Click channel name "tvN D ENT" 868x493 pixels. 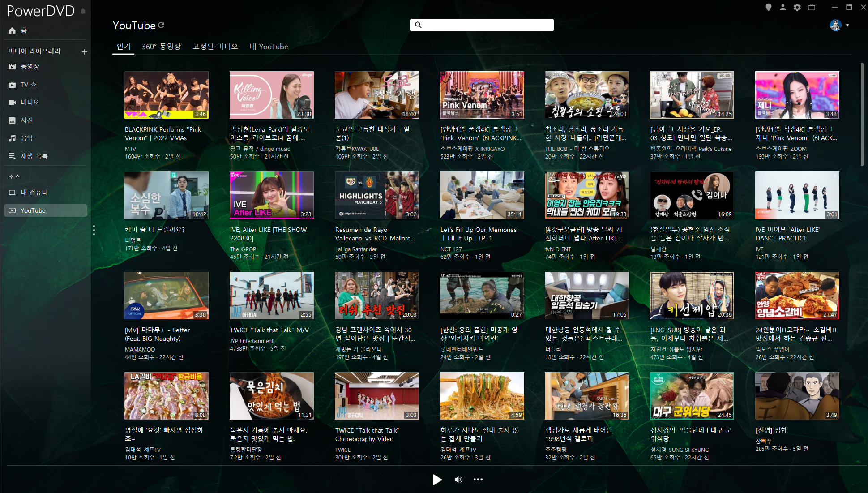click(x=558, y=249)
